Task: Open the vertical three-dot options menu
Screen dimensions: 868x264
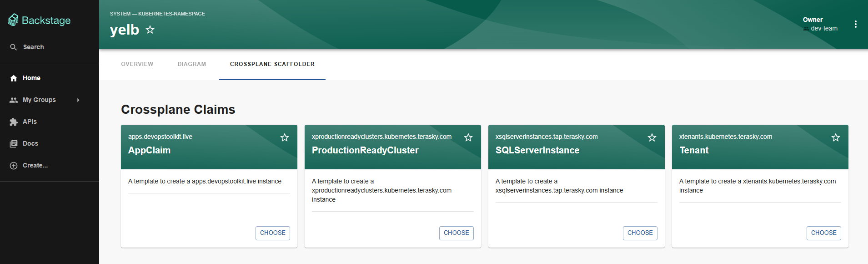Action: pyautogui.click(x=856, y=24)
